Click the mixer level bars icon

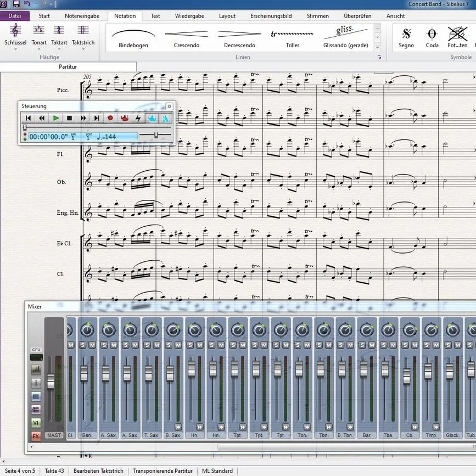36,369
